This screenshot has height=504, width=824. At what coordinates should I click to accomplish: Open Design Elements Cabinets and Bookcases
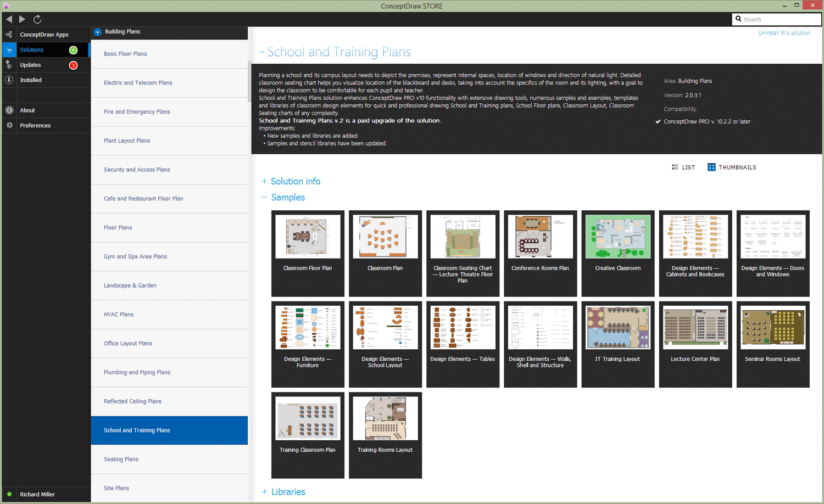pyautogui.click(x=695, y=253)
